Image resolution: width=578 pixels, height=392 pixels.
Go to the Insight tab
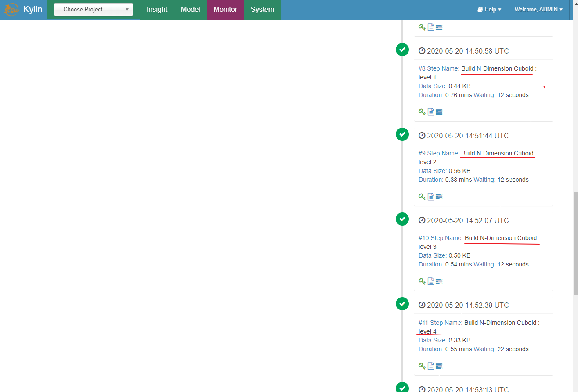pos(157,10)
